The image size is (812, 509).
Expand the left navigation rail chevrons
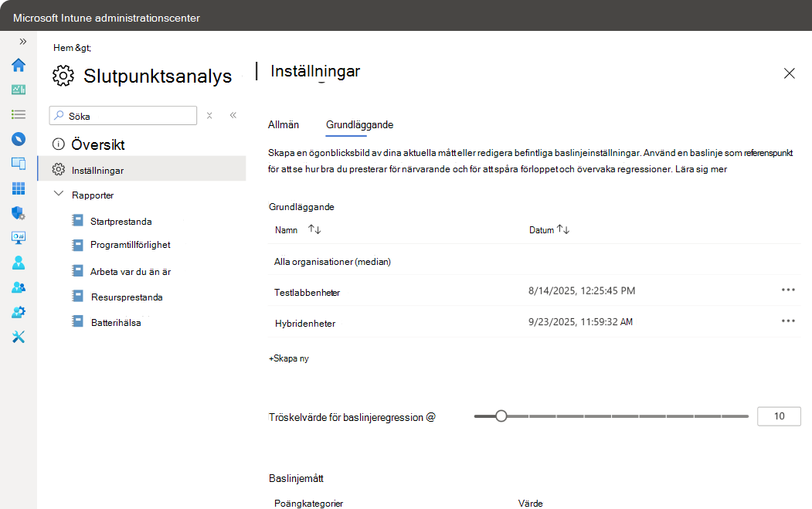pyautogui.click(x=22, y=42)
